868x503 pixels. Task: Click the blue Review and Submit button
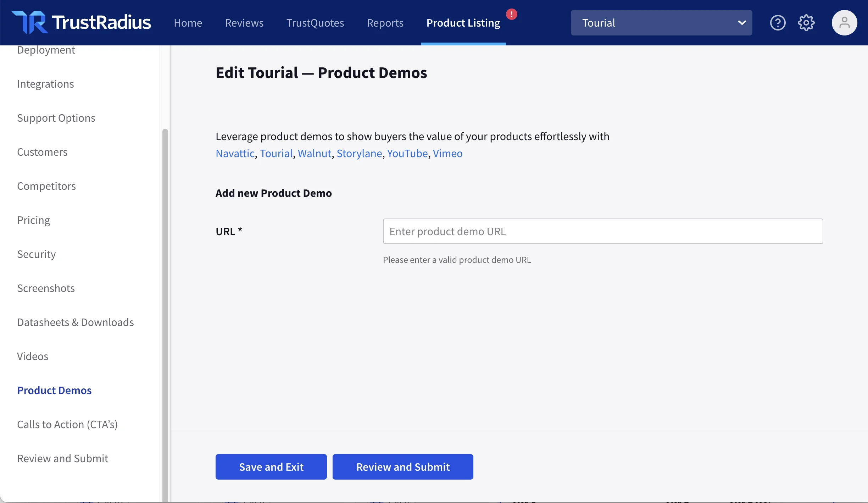403,467
